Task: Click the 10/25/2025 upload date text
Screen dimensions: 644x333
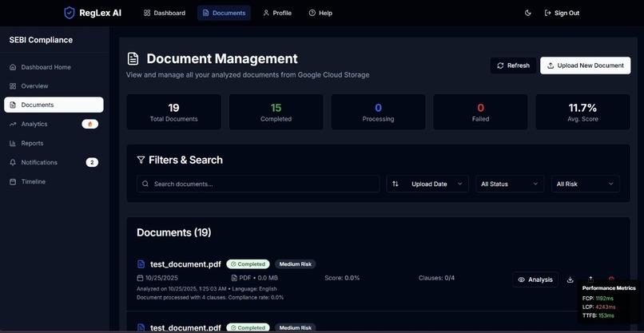Action: pyautogui.click(x=162, y=278)
